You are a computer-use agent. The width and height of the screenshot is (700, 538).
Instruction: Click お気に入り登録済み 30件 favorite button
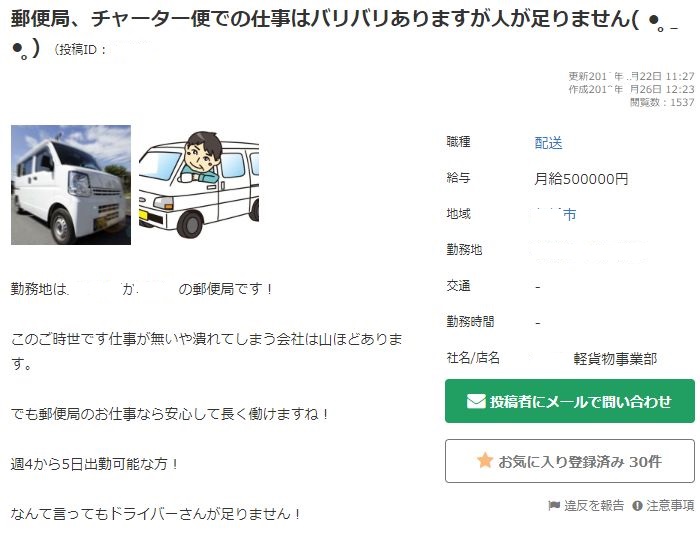(x=570, y=461)
